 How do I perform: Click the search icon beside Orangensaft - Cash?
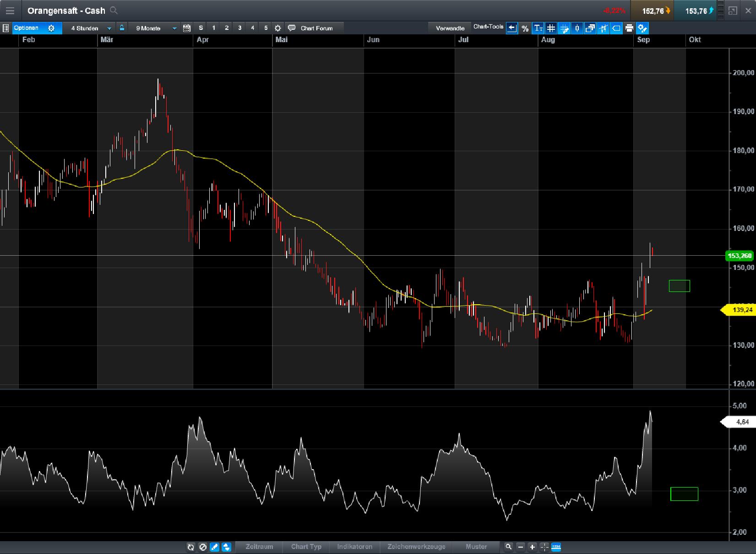tap(114, 11)
